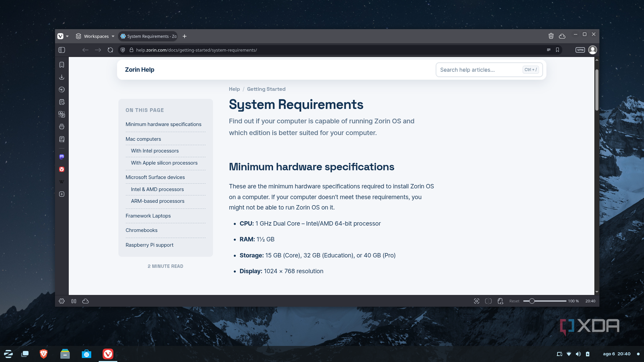
Task: Open the VPN dropdown in the address bar
Action: 580,50
